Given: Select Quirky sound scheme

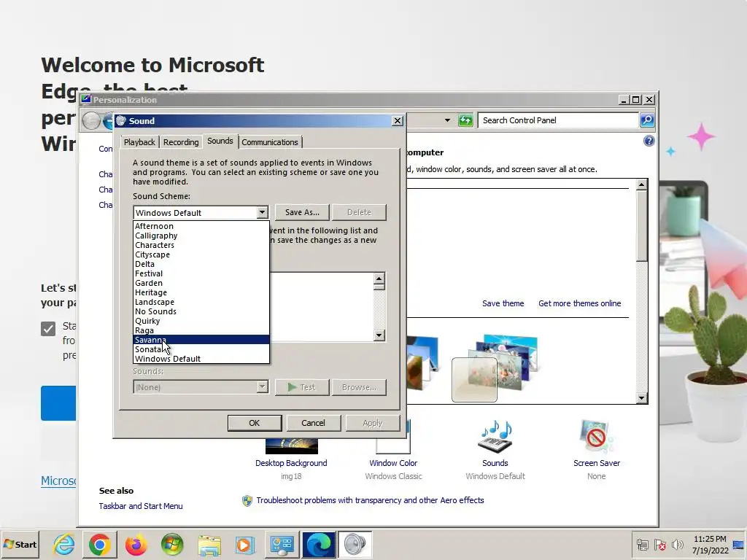Looking at the screenshot, I should pos(201,321).
